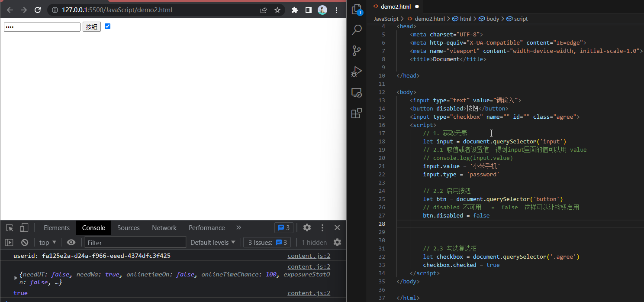Open VS Code Explorer icon
Screen dimensions: 644x302
[x=357, y=9]
